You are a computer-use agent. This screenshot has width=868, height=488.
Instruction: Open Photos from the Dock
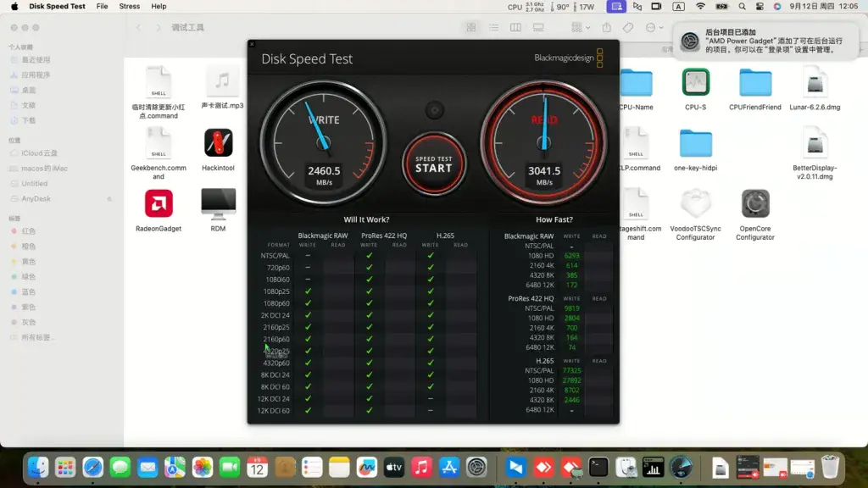(202, 468)
